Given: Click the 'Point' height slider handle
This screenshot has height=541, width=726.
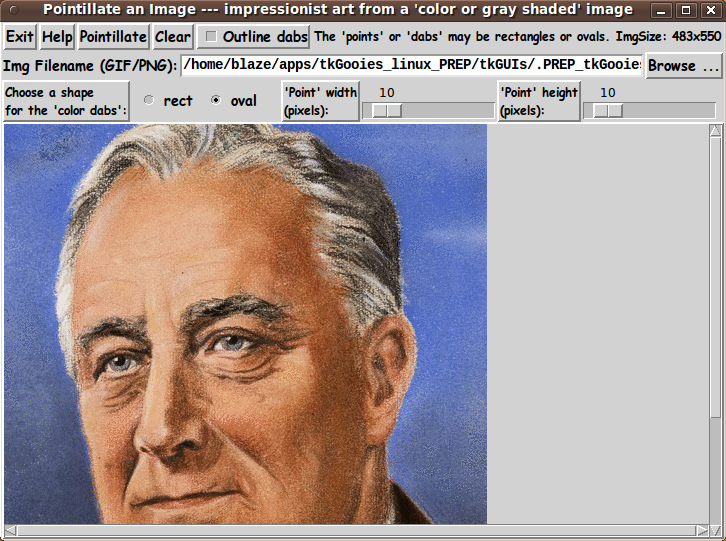Looking at the screenshot, I should point(608,111).
